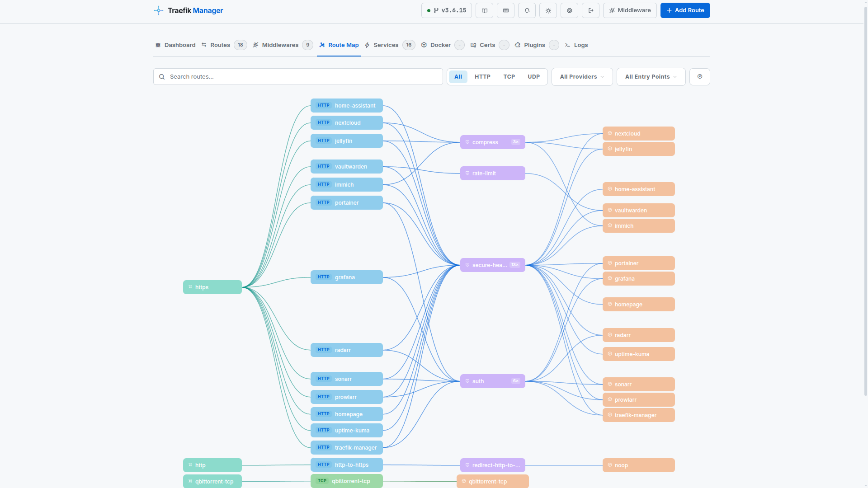Screen dimensions: 868x488
Task: Click the grafana HTTP route node
Action: point(347,277)
